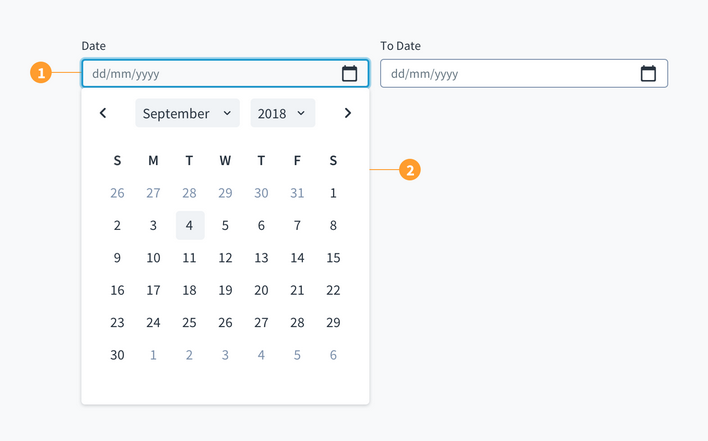This screenshot has height=441, width=708.
Task: Choose day 30 of September
Action: tap(117, 354)
